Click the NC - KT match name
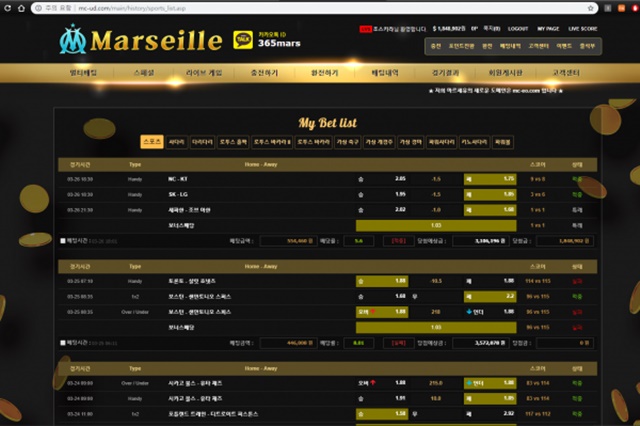 coord(178,179)
